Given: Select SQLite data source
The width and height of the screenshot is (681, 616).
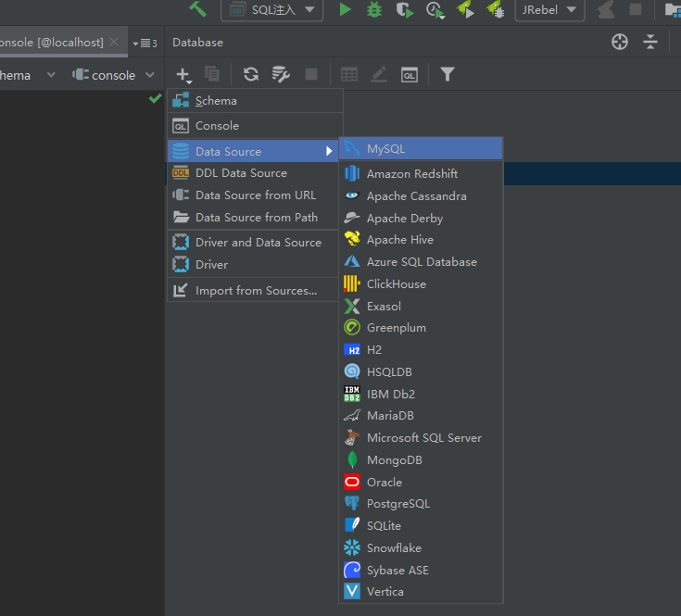Looking at the screenshot, I should (x=421, y=526).
